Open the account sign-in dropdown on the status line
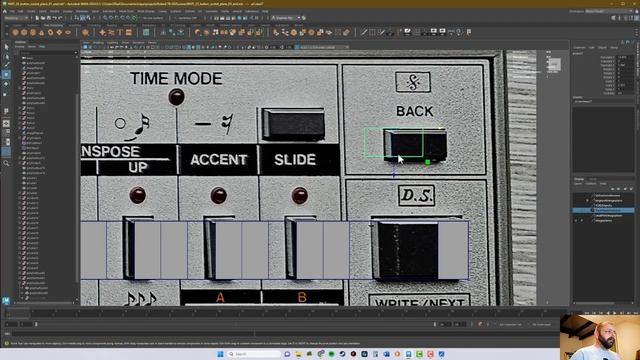 point(286,18)
